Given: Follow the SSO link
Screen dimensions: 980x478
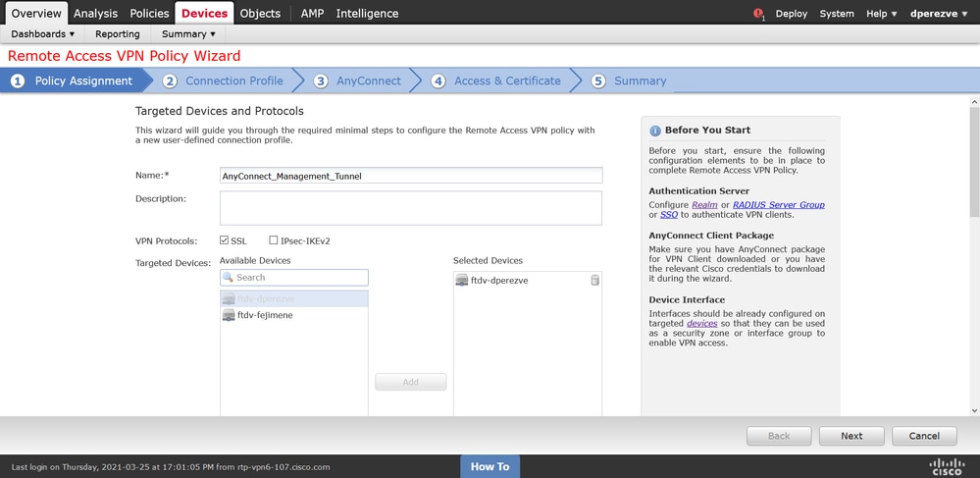Looking at the screenshot, I should pos(669,215).
